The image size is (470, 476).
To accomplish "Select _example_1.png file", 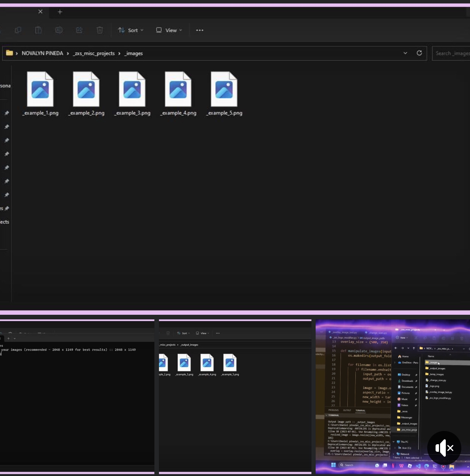I will click(40, 94).
